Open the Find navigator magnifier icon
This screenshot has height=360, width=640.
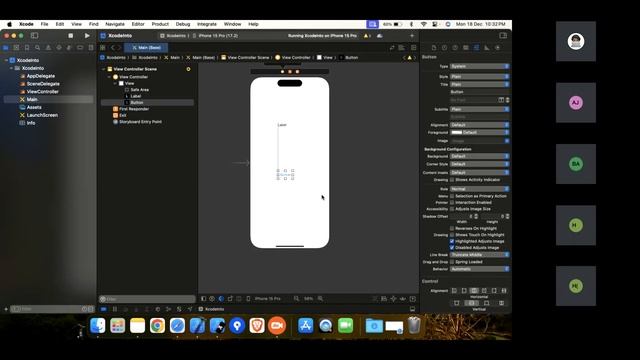(38, 48)
